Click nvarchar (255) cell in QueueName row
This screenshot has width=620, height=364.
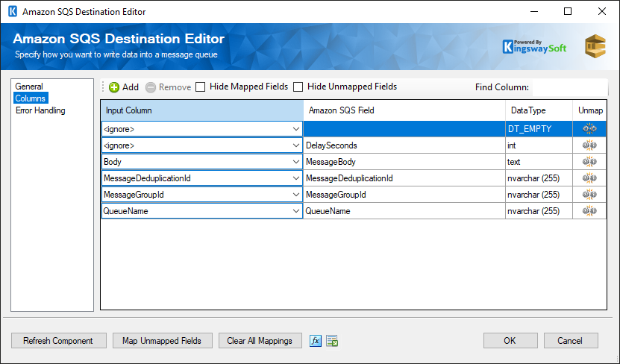point(539,211)
